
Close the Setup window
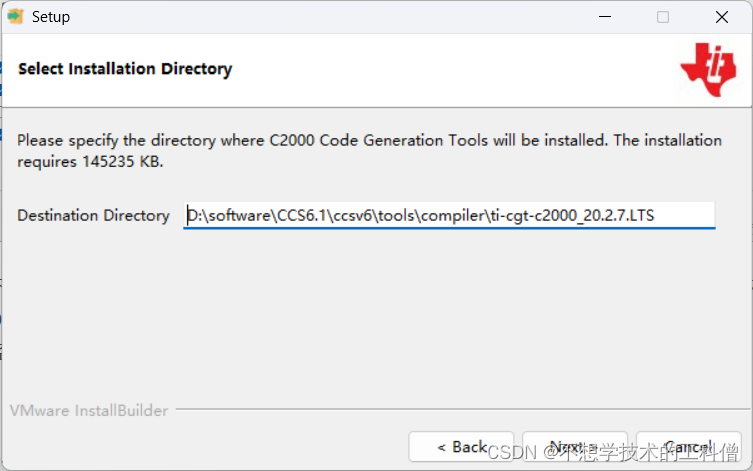tap(721, 17)
